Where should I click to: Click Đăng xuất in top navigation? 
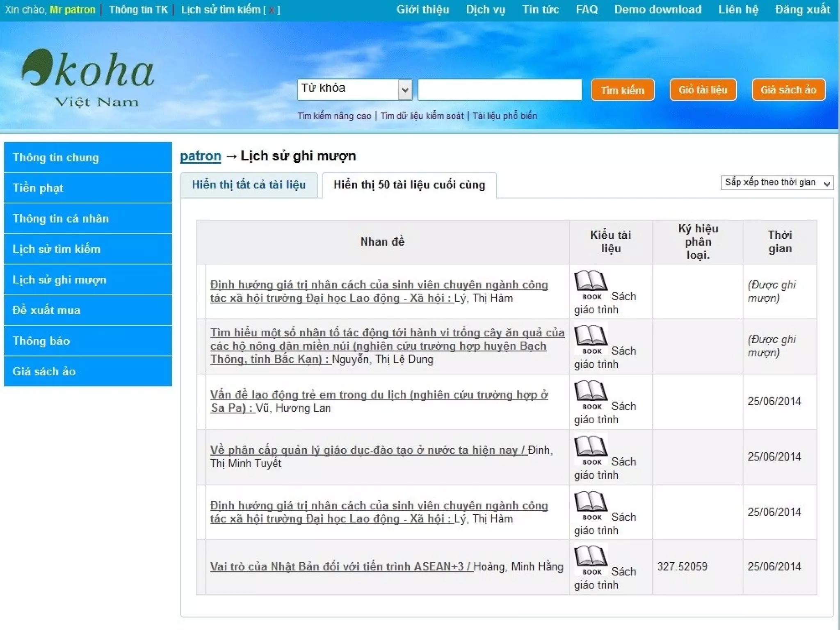802,9
